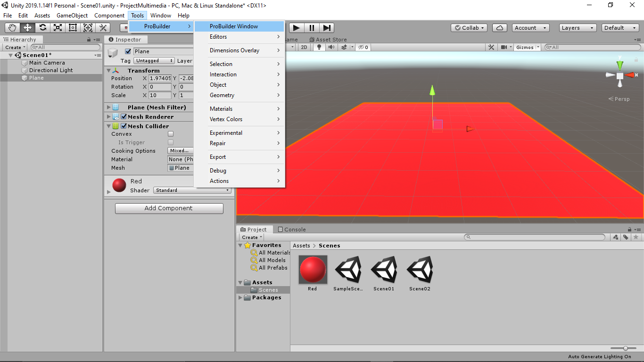This screenshot has width=644, height=362.
Task: Select the Move tool in toolbar
Action: click(x=28, y=28)
